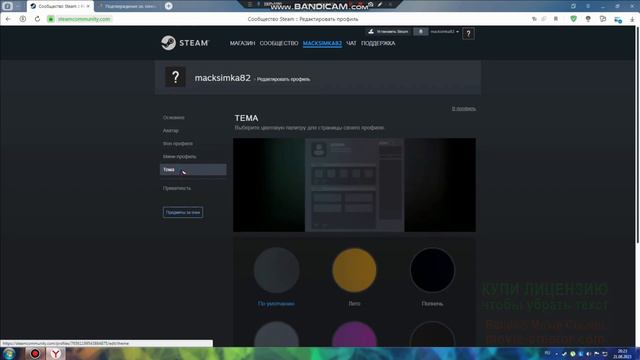Open the MACKSIMKA82 profile menu

(322, 43)
